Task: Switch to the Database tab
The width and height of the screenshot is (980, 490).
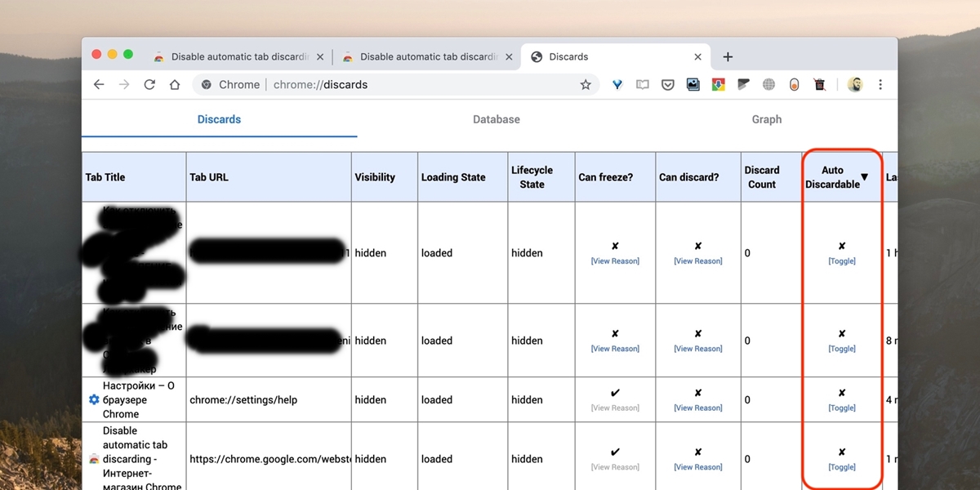Action: [x=496, y=118]
